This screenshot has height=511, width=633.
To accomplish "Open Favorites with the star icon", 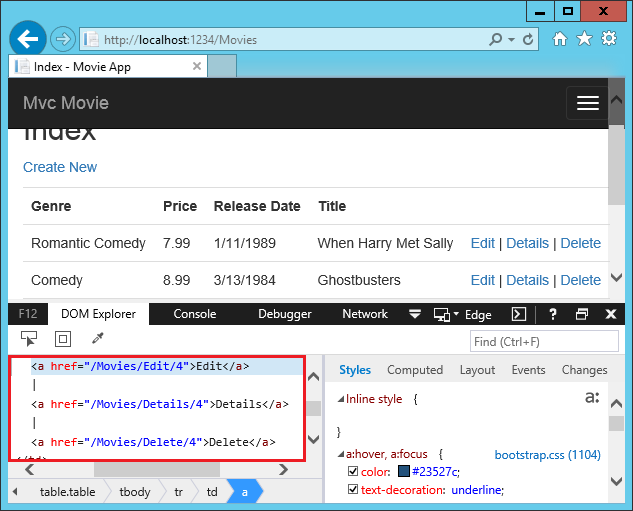I will (585, 39).
